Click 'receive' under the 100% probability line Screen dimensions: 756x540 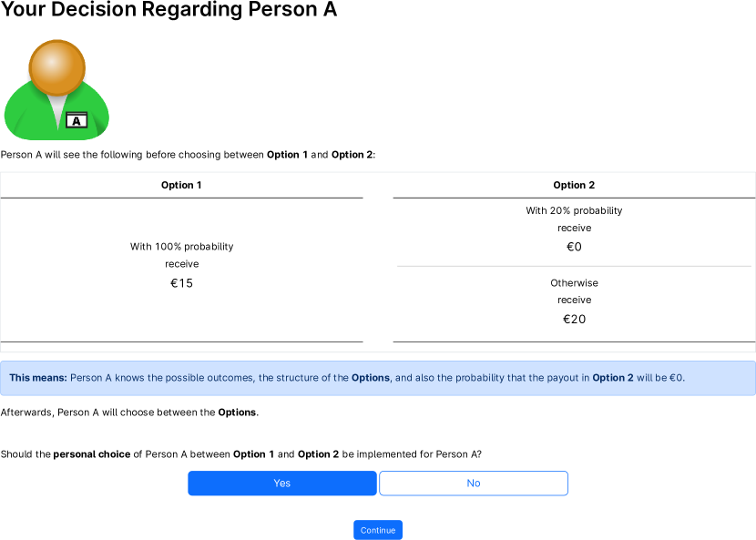[182, 264]
